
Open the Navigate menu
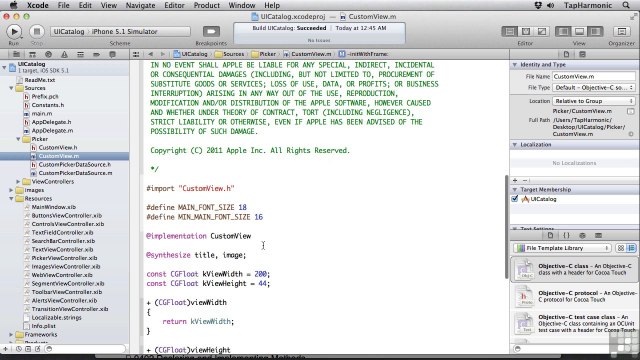point(140,5)
